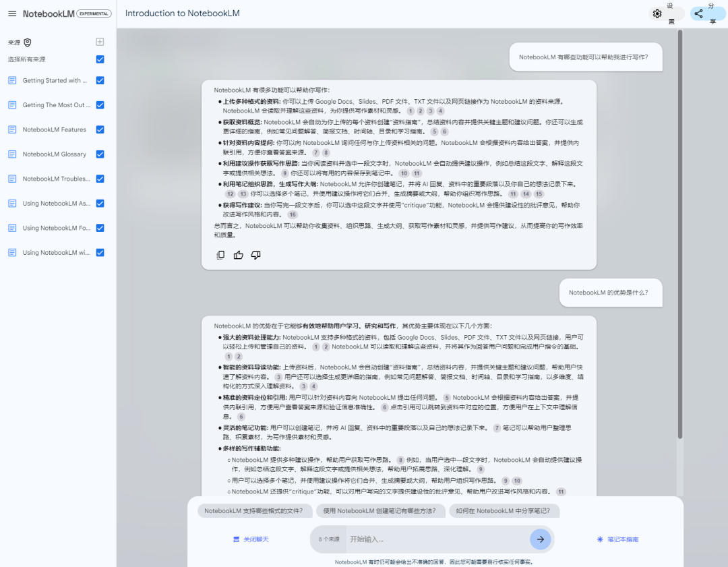Viewport: 728px width, 567px height.
Task: Click the 8 sources indicator
Action: click(329, 539)
